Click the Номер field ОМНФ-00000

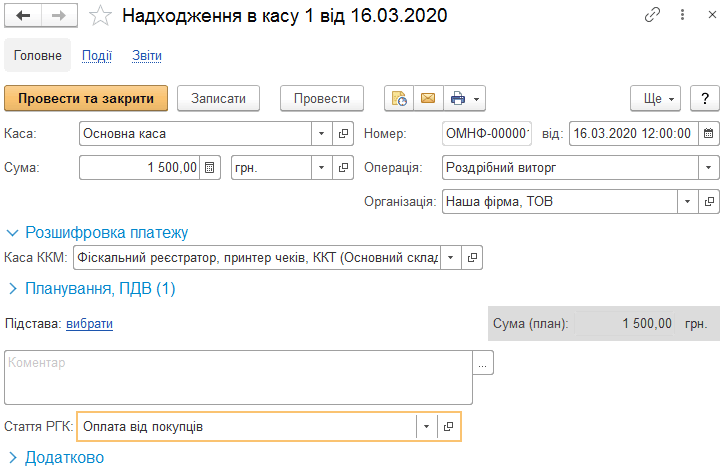click(x=487, y=134)
